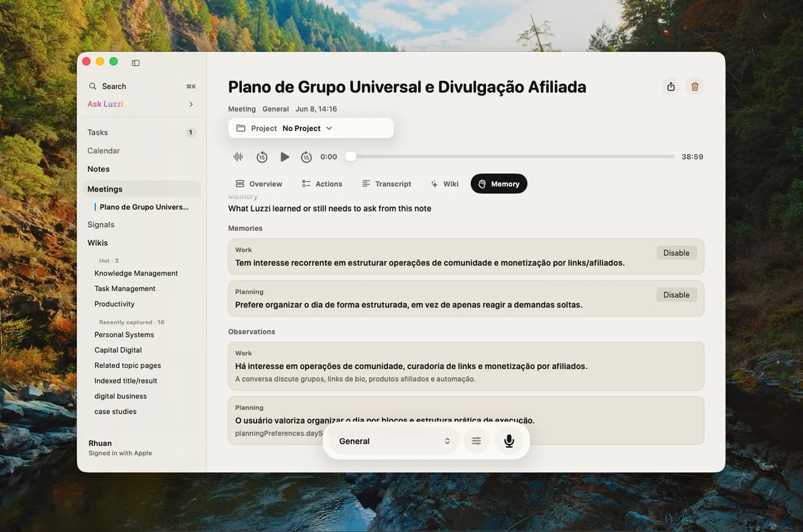
Task: Start recording with the microphone button
Action: pyautogui.click(x=509, y=441)
